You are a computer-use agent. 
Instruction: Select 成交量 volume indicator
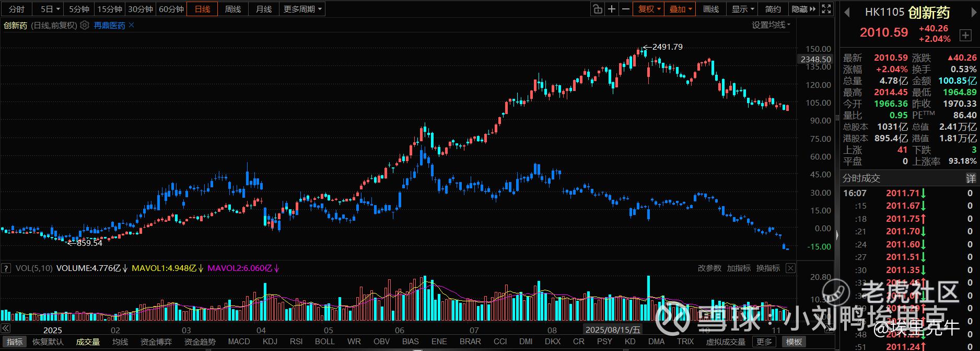(x=88, y=342)
